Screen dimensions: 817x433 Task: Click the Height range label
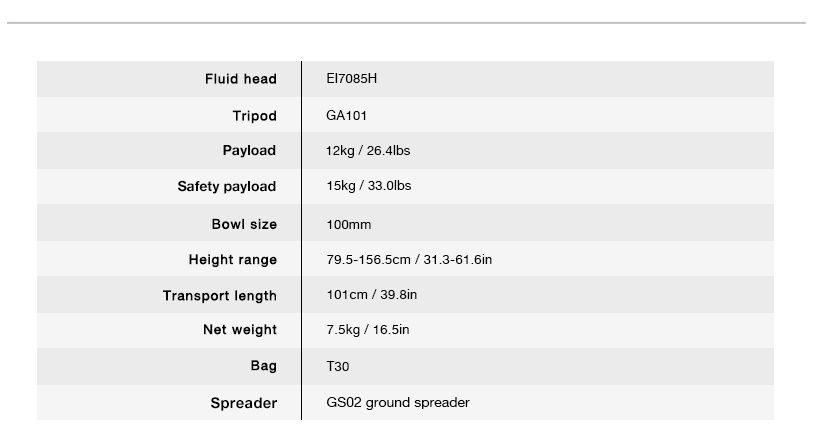233,260
